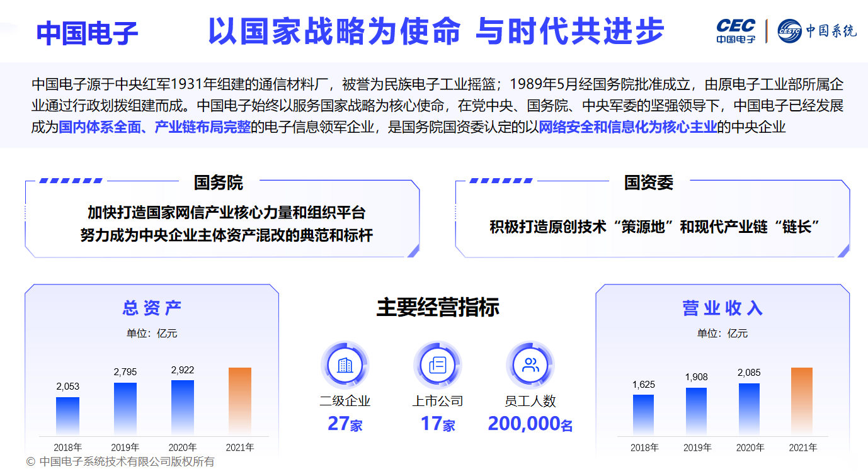868x474 pixels.
Task: Click the orange 2021年 营业收入 bar
Action: (801, 400)
